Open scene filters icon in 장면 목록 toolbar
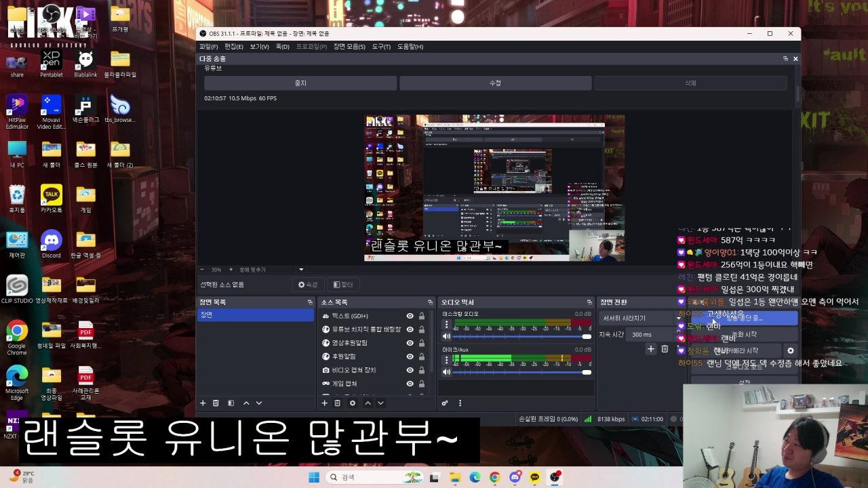Image resolution: width=868 pixels, height=488 pixels. pos(231,403)
